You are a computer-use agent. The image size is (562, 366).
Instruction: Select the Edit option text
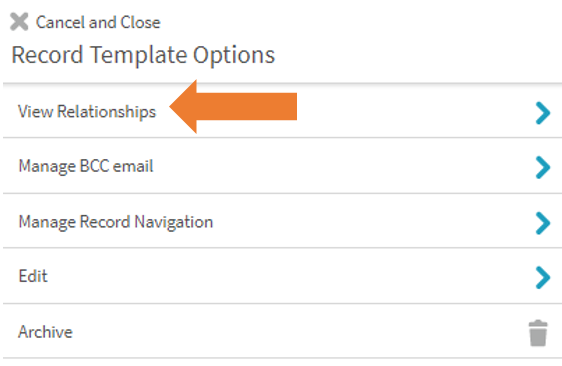33,276
